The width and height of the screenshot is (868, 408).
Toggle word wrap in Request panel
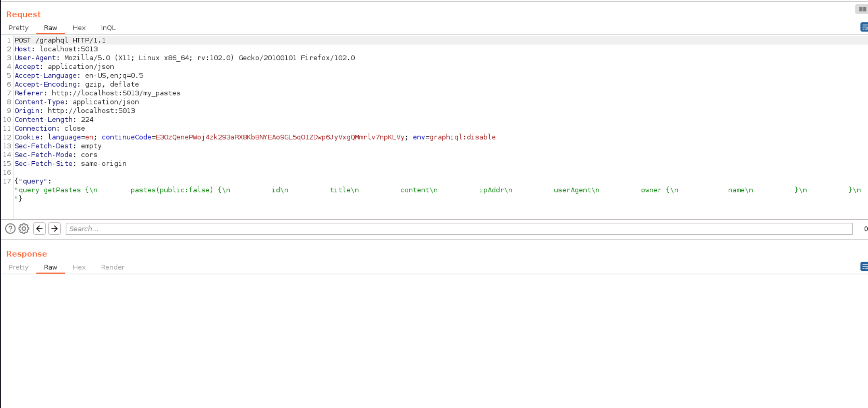click(x=864, y=27)
